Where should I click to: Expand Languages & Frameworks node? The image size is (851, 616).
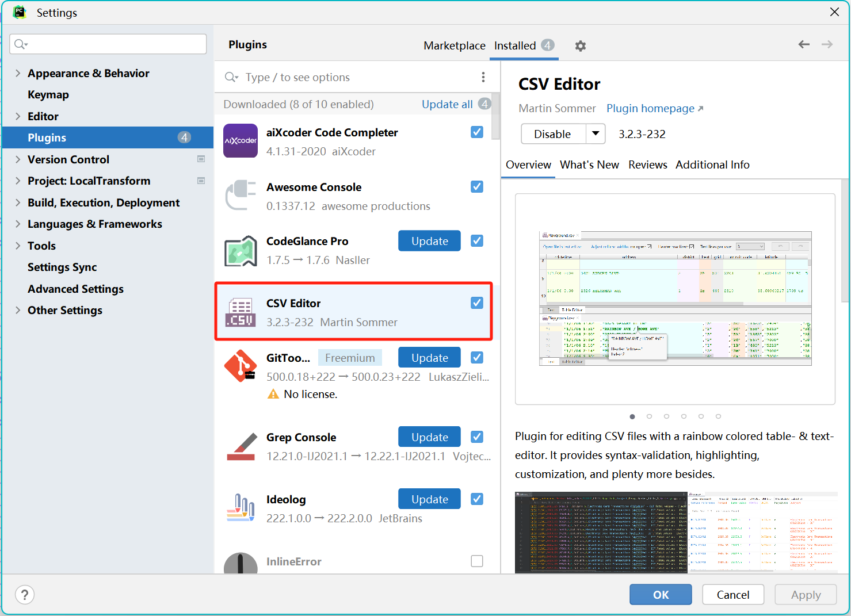[18, 224]
